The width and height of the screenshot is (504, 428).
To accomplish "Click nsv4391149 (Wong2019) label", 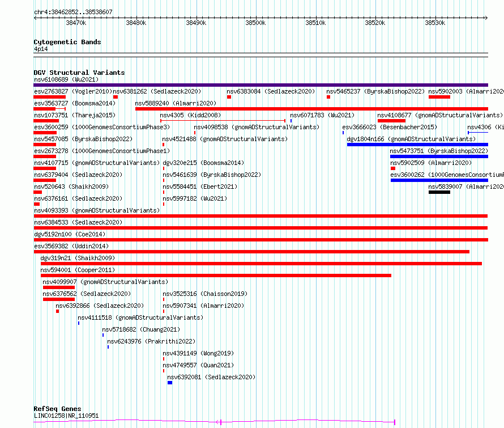I will (198, 353).
